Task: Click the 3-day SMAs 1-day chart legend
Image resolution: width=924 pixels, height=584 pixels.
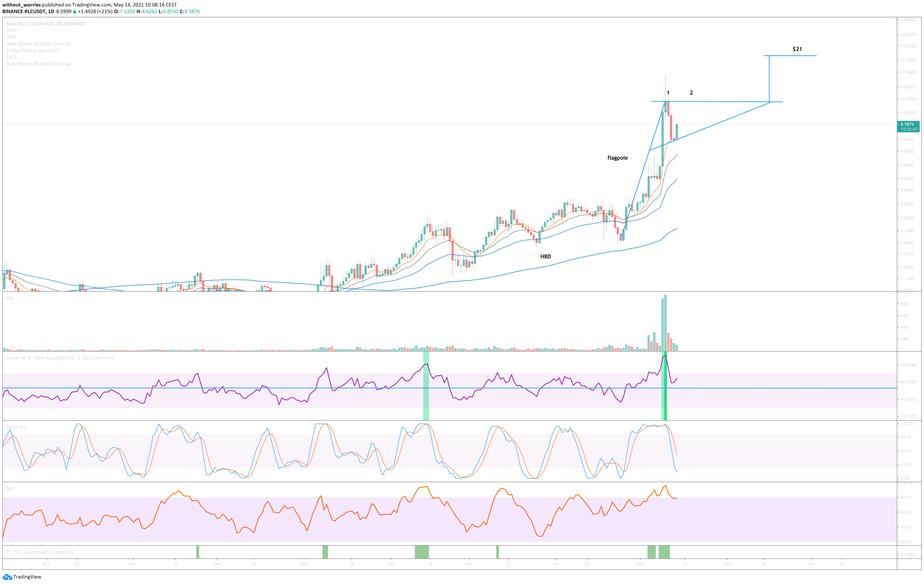Action: click(x=32, y=51)
